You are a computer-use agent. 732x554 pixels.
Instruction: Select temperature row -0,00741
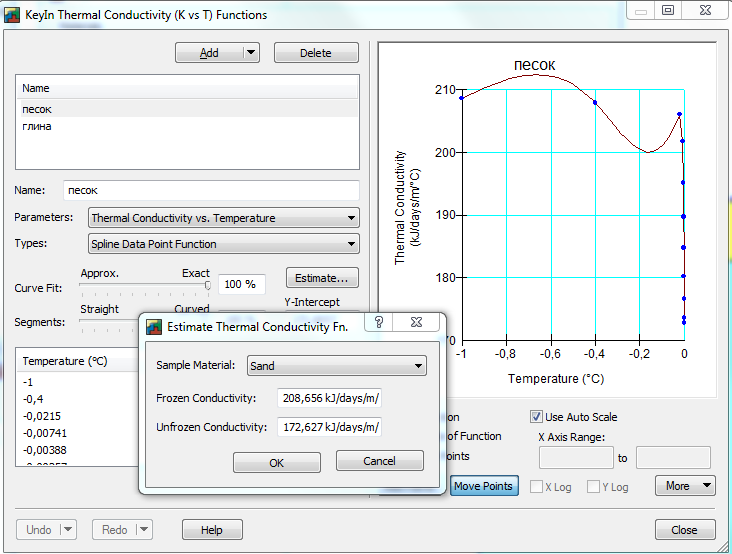pos(78,433)
